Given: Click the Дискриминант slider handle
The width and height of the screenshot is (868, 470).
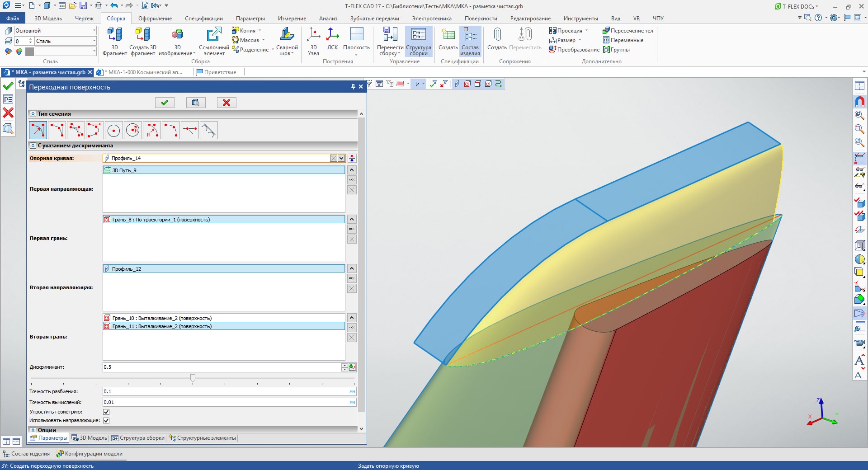Looking at the screenshot, I should 193,378.
